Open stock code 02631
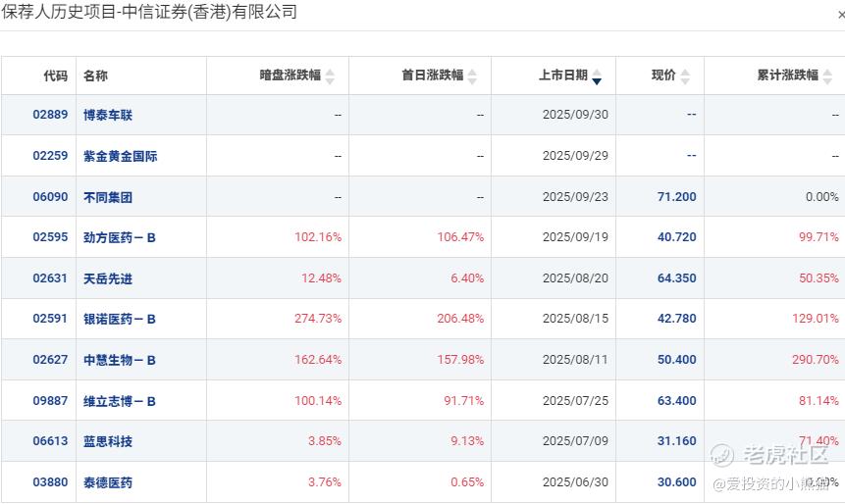 tap(50, 278)
